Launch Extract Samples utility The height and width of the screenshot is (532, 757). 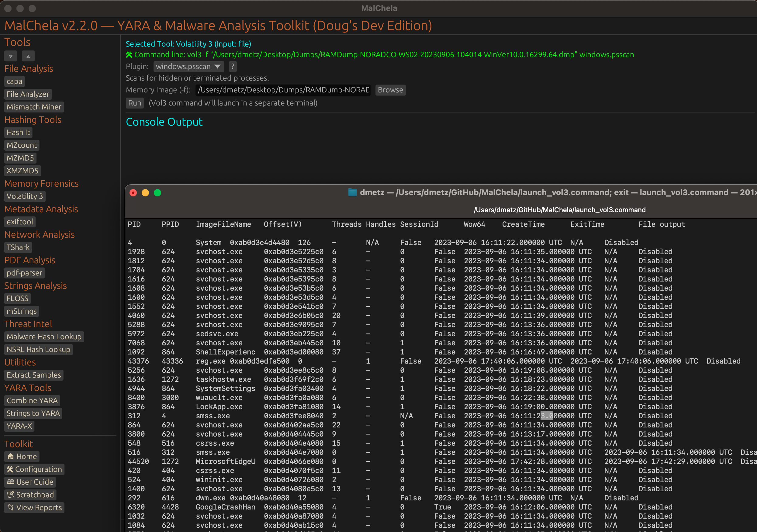[x=34, y=375]
